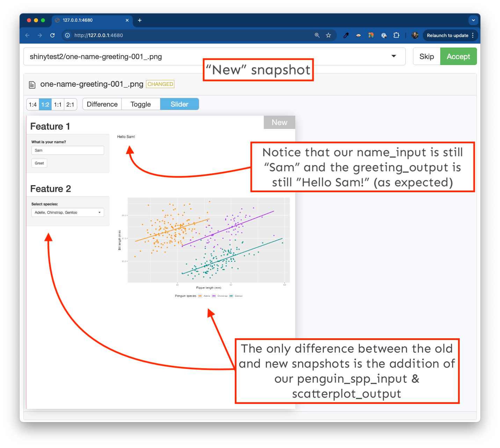The height and width of the screenshot is (448, 500).
Task: Accept the new snapshot
Action: (458, 57)
